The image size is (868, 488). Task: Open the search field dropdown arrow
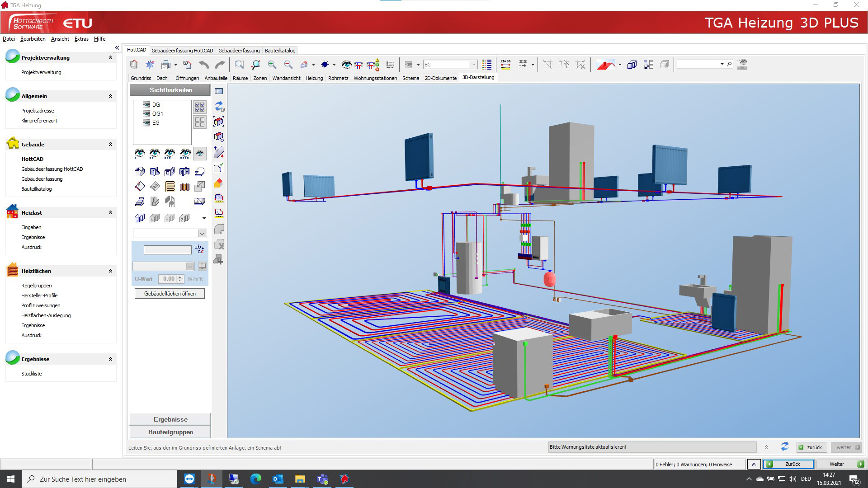(722, 65)
